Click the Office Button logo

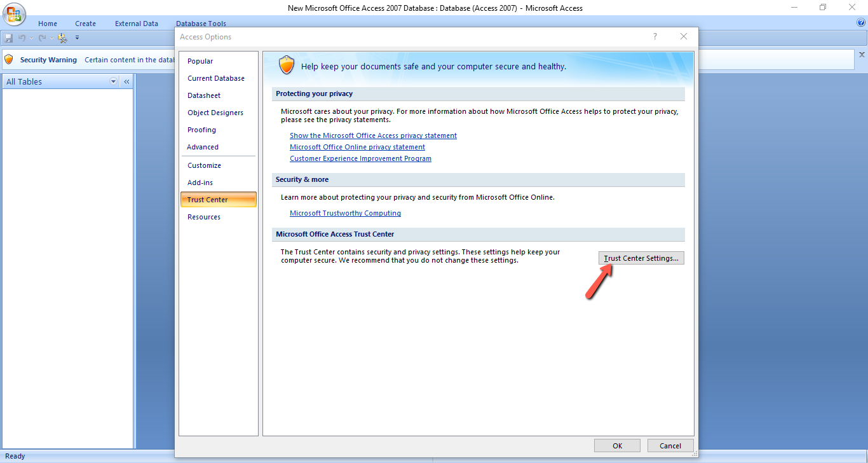tap(15, 15)
